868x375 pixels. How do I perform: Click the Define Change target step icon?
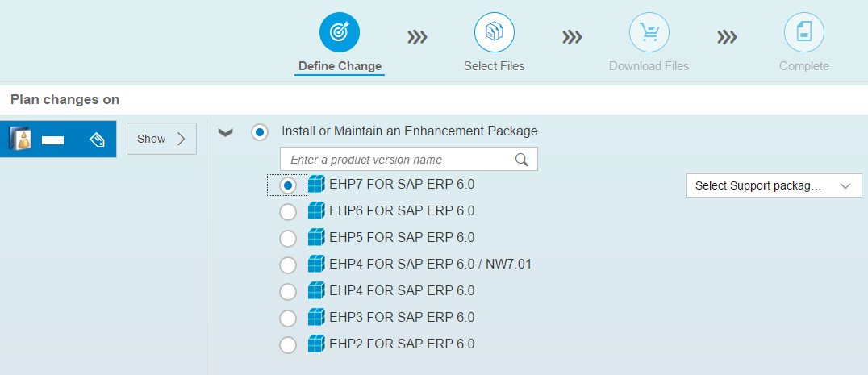[340, 32]
